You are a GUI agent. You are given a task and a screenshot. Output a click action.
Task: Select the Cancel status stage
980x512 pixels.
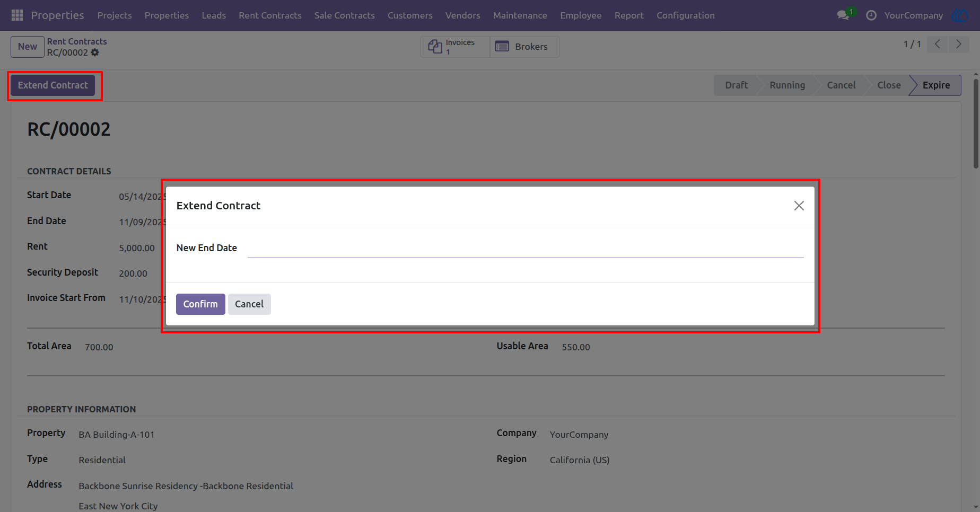[841, 85]
